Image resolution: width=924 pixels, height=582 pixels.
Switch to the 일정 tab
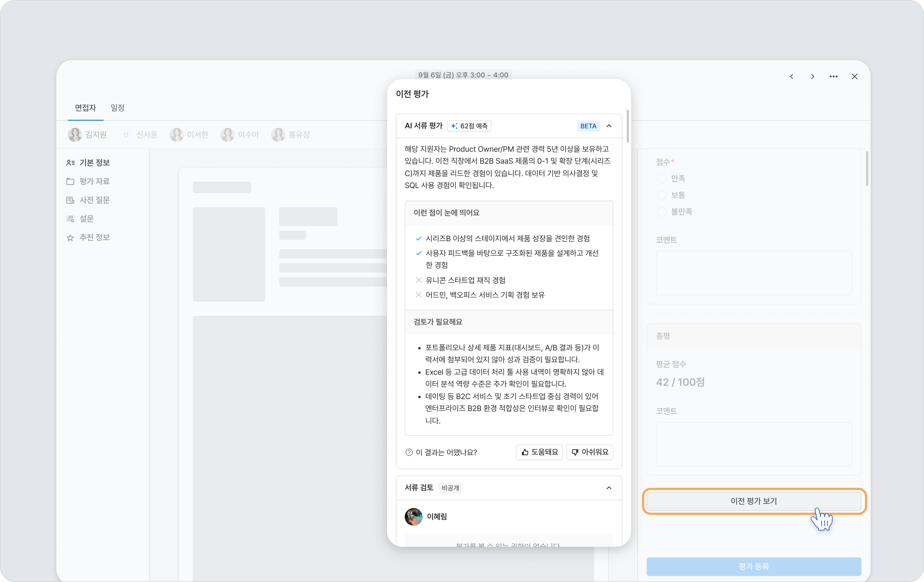click(x=117, y=108)
